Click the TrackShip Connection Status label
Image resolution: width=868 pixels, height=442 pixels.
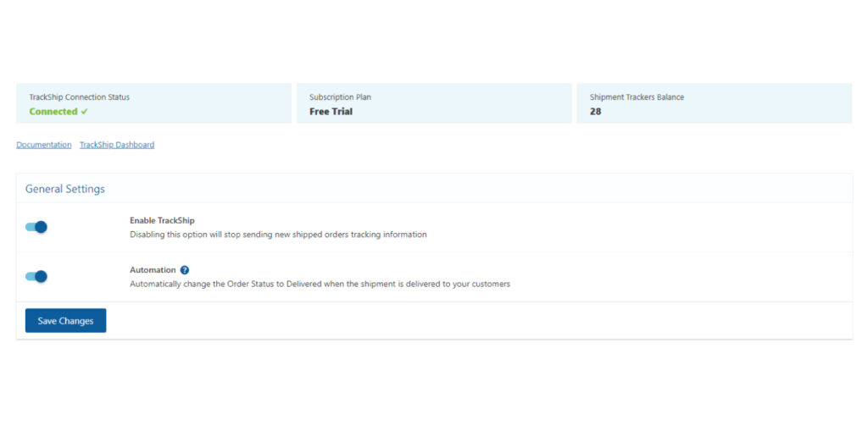click(80, 97)
